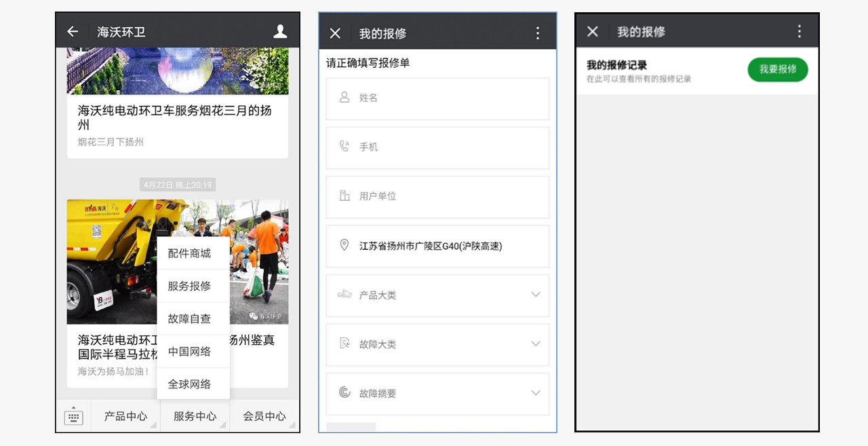The height and width of the screenshot is (446, 868).
Task: Expand the 故障大类 dropdown chevron
Action: pos(536,343)
